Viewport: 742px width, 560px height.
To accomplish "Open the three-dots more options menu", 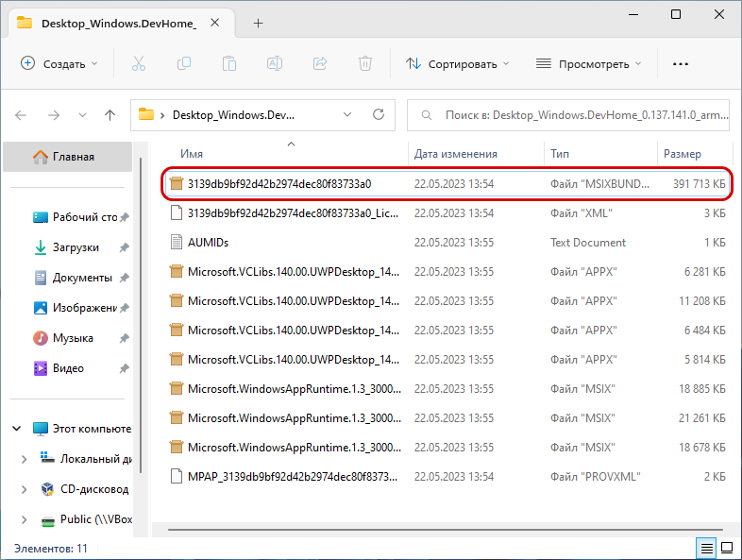I will (x=680, y=63).
